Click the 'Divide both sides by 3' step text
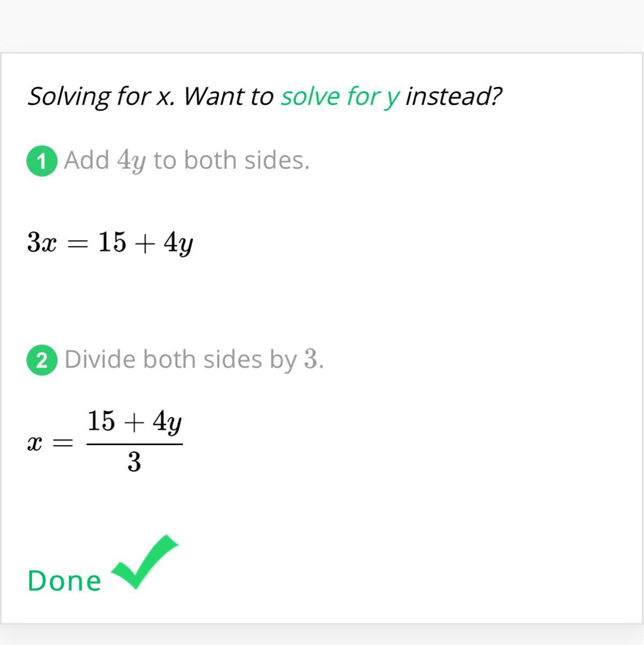 point(194,359)
